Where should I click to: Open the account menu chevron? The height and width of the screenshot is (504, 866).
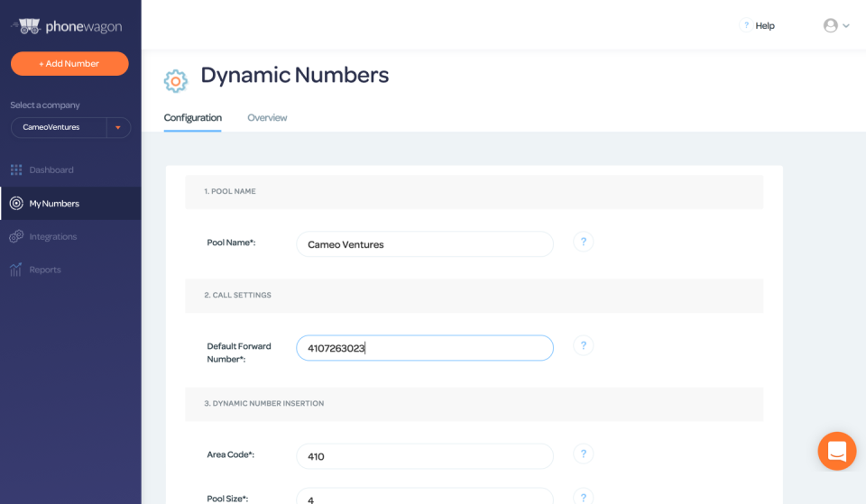pyautogui.click(x=846, y=26)
